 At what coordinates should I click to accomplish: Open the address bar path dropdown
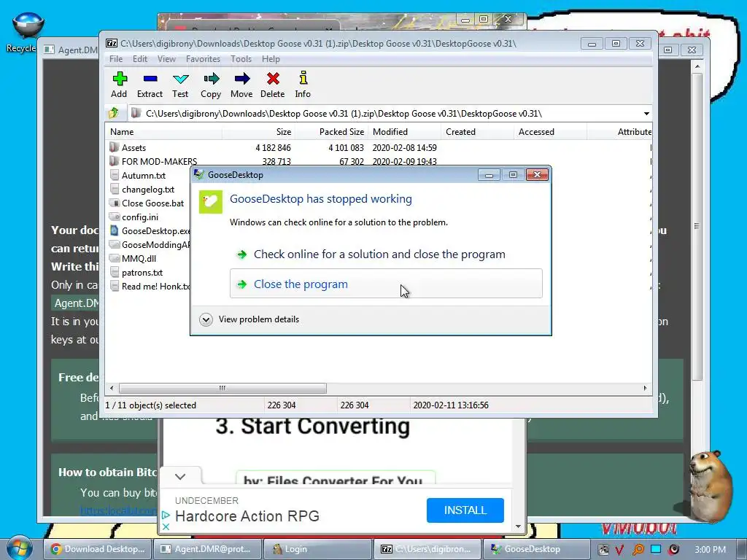646,114
